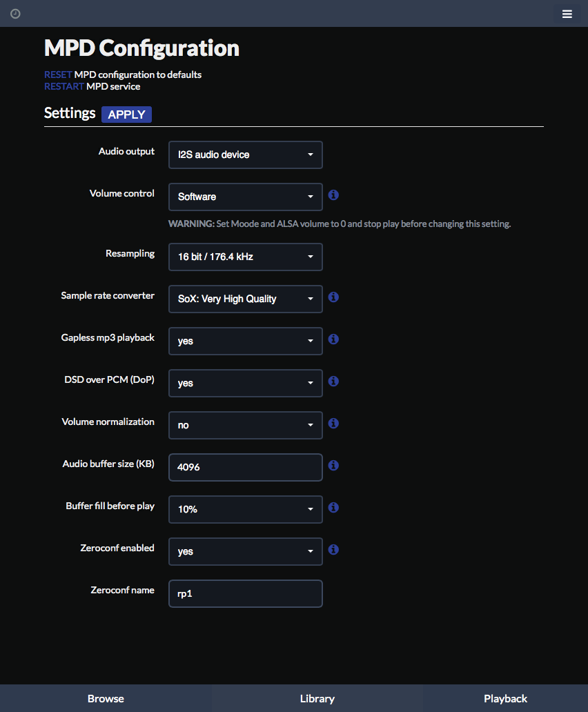Open the hamburger menu icon
This screenshot has height=712, width=588.
(567, 14)
